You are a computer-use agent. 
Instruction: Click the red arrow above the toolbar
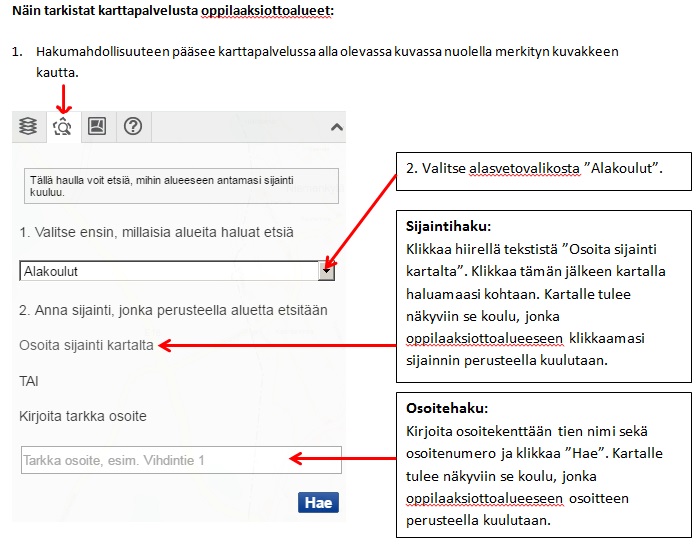click(x=63, y=97)
